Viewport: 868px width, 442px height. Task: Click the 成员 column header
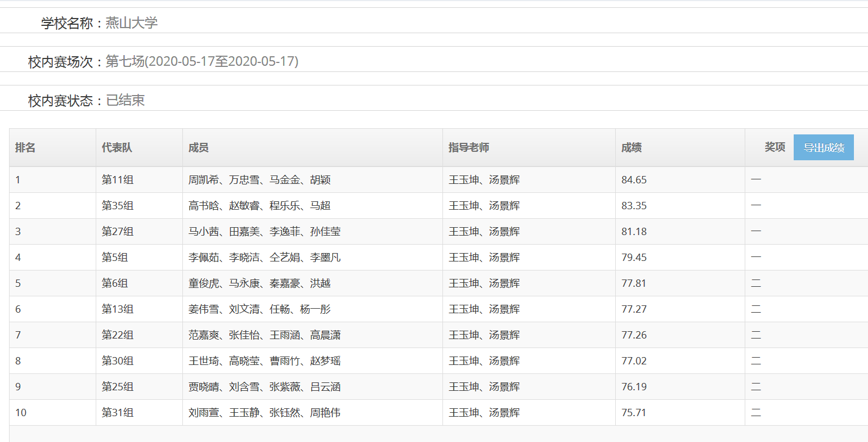198,147
